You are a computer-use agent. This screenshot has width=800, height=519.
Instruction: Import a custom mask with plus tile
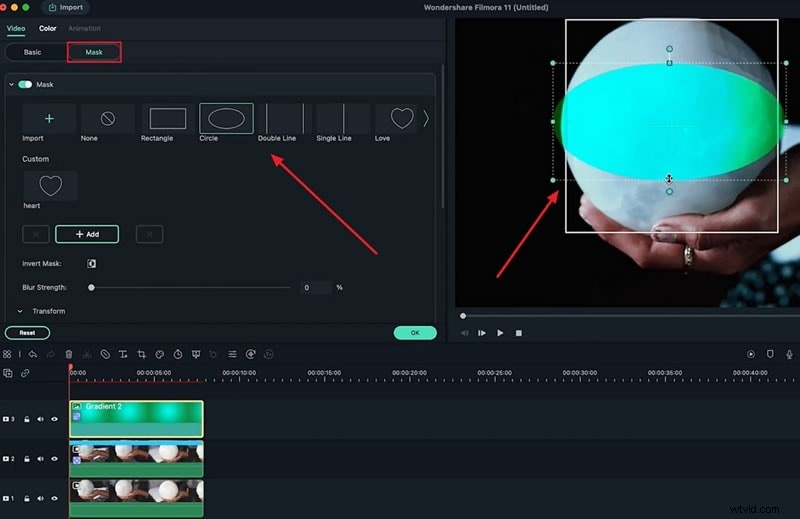point(49,119)
